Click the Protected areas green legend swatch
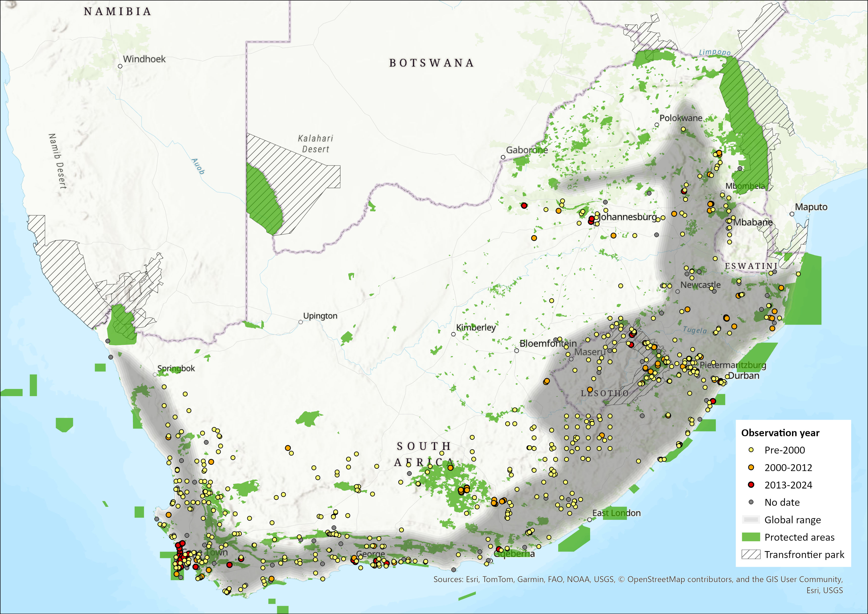 [x=751, y=537]
